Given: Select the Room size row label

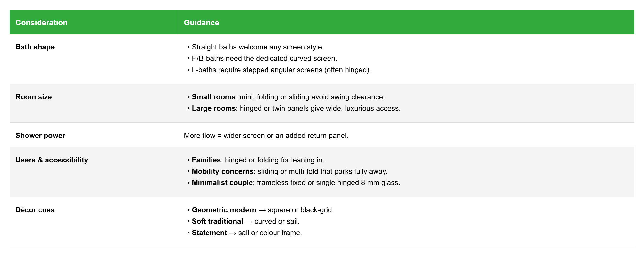Looking at the screenshot, I should tap(33, 97).
